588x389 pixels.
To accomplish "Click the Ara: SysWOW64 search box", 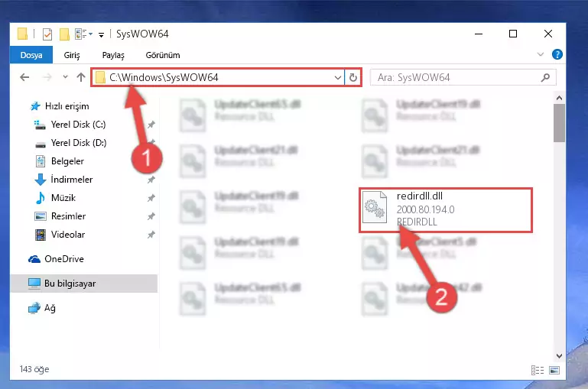I will (x=463, y=78).
